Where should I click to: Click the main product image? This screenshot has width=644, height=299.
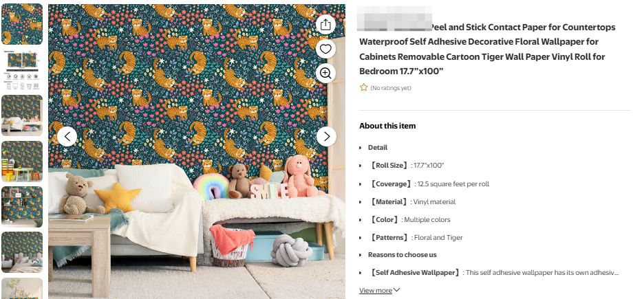coord(197,151)
